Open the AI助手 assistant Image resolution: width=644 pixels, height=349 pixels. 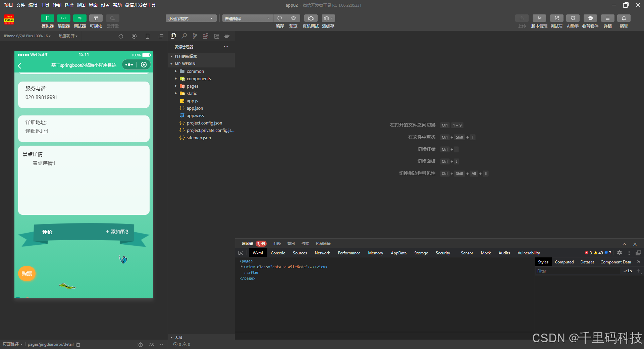[x=573, y=18]
